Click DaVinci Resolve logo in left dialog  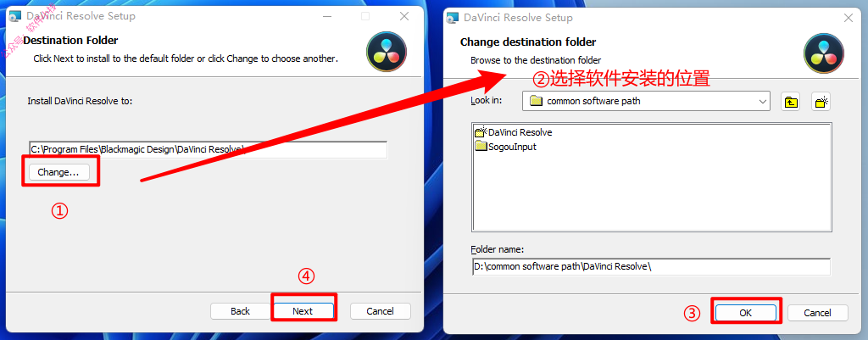click(x=387, y=52)
